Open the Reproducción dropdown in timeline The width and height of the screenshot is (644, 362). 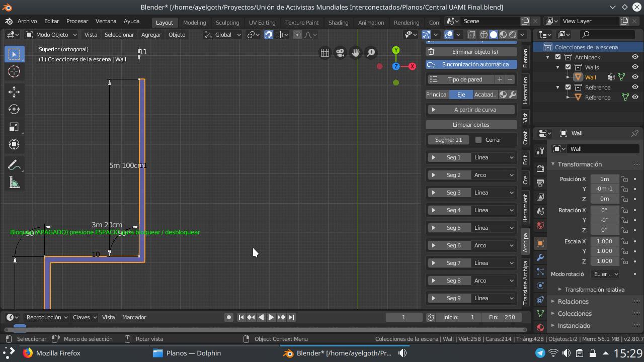click(46, 317)
